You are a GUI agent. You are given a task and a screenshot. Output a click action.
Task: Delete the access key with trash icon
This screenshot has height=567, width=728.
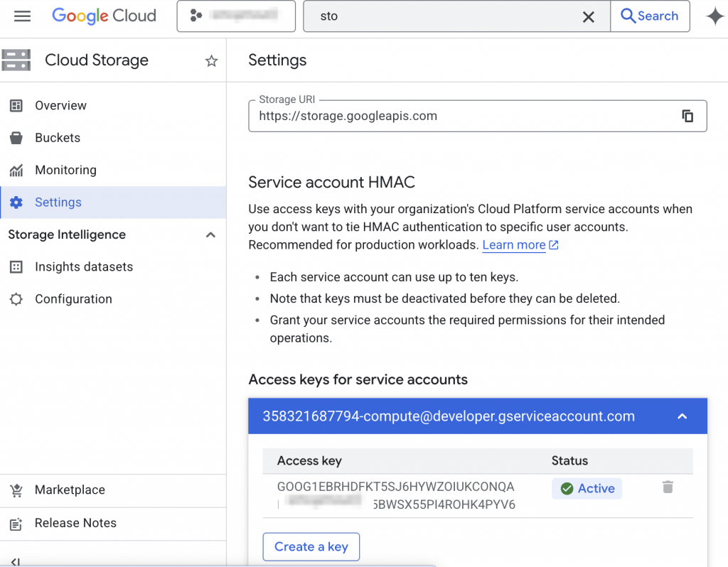point(668,487)
